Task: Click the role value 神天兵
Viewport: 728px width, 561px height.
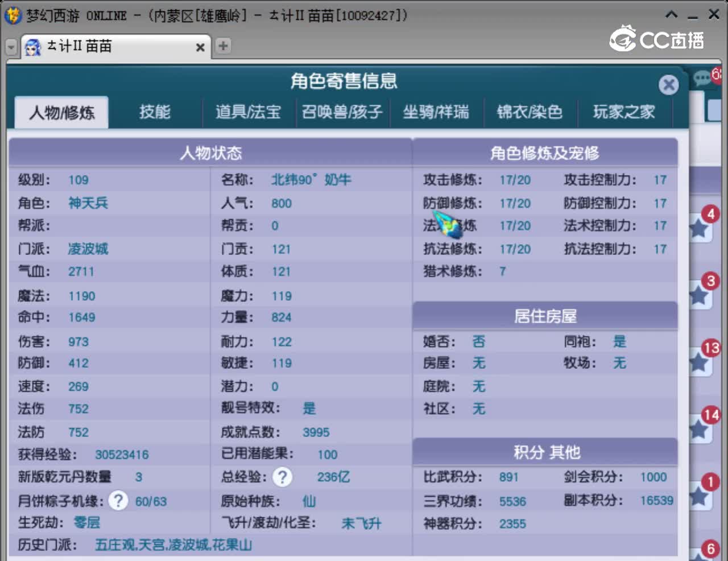Action: point(88,203)
